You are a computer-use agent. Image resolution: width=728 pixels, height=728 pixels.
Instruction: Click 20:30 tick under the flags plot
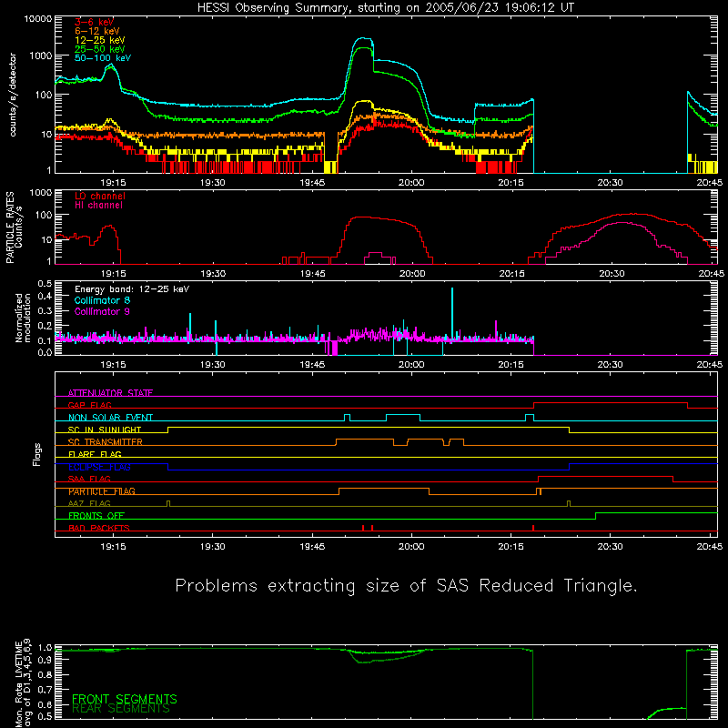coord(611,547)
